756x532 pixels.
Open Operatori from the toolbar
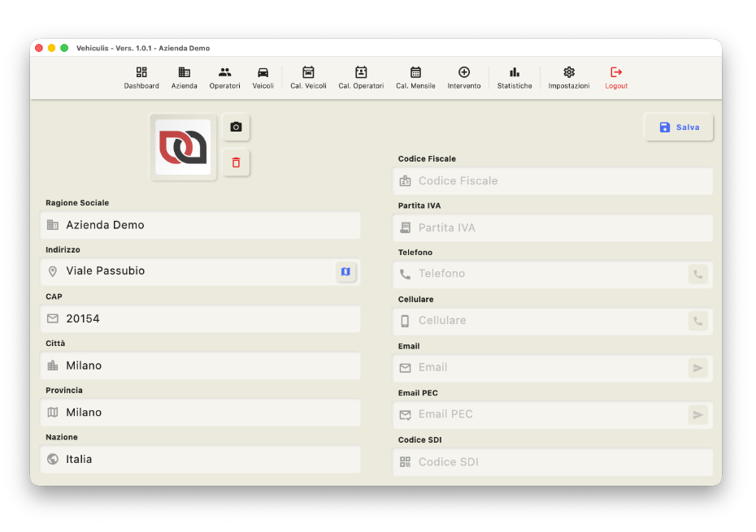(x=224, y=78)
